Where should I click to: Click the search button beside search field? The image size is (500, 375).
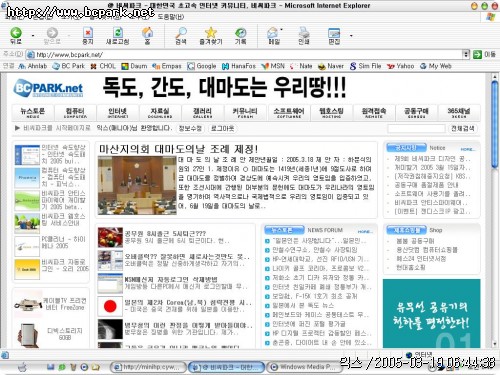463,128
